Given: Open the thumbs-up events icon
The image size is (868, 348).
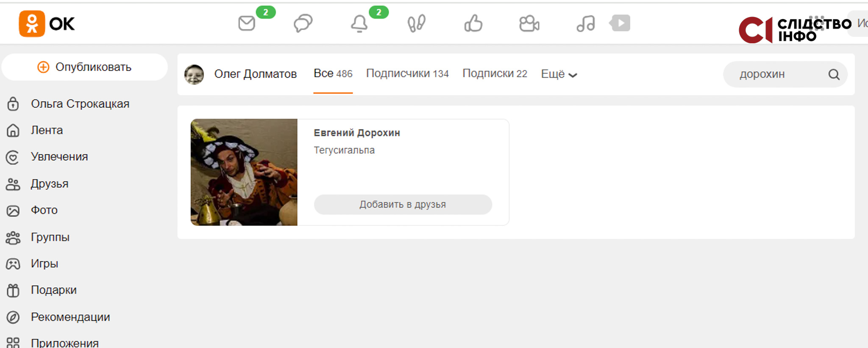Looking at the screenshot, I should pos(473,23).
